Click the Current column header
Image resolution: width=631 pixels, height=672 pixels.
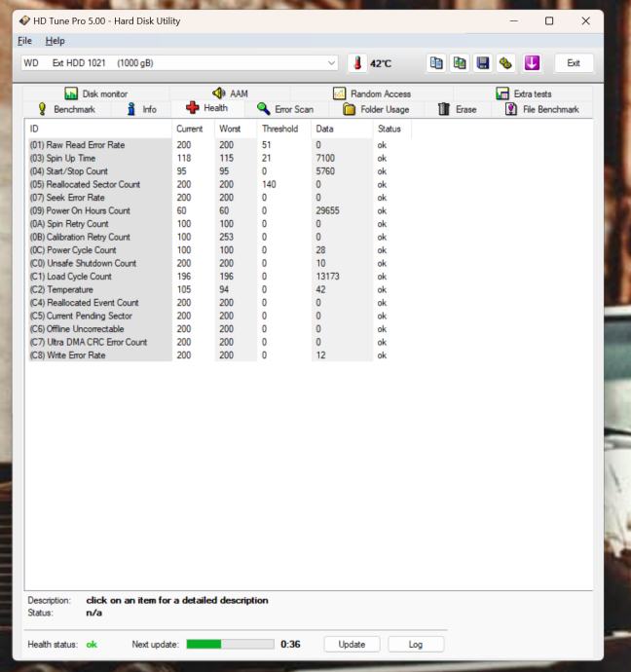click(x=193, y=129)
